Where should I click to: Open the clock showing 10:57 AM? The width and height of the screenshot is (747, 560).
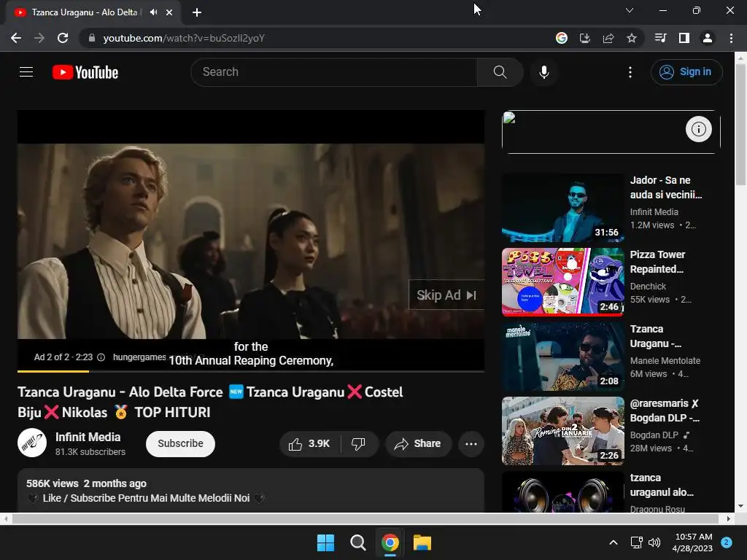tap(693, 542)
